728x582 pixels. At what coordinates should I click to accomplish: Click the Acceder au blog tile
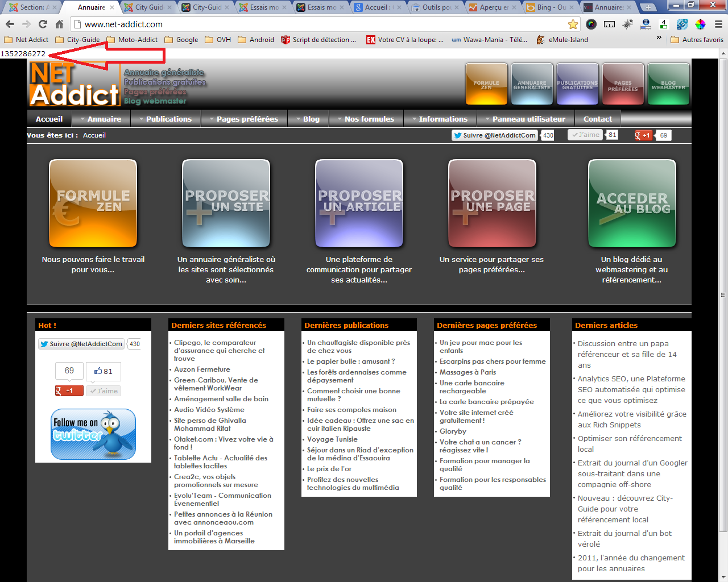click(632, 203)
